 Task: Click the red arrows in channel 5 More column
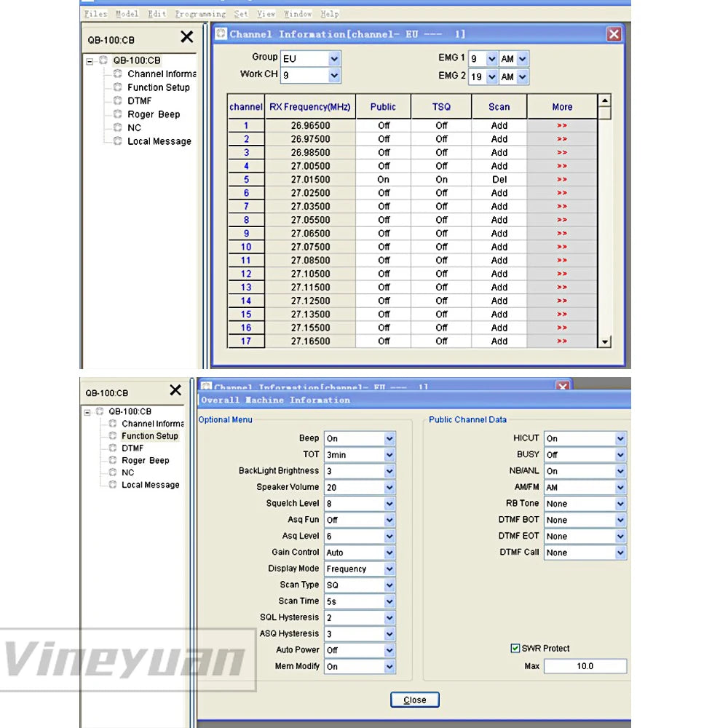coord(561,180)
